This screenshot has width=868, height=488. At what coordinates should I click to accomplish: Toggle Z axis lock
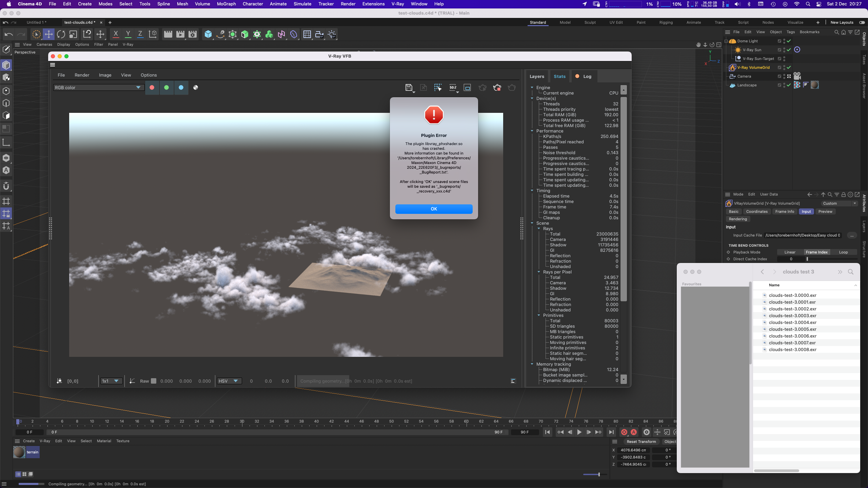[x=140, y=34]
